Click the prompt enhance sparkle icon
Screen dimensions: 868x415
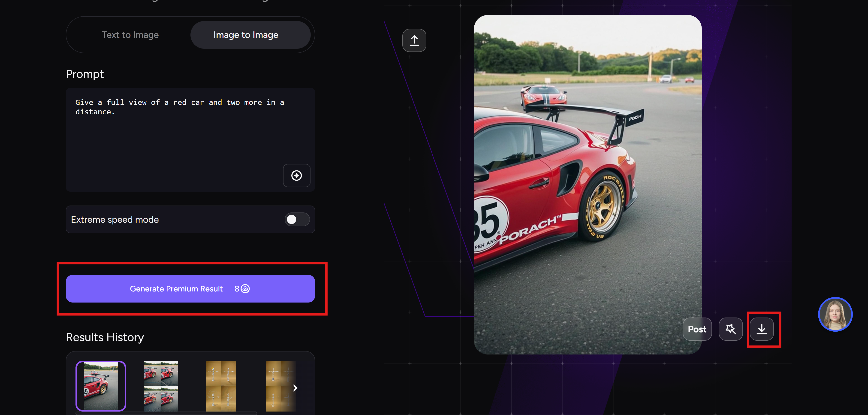coord(296,175)
